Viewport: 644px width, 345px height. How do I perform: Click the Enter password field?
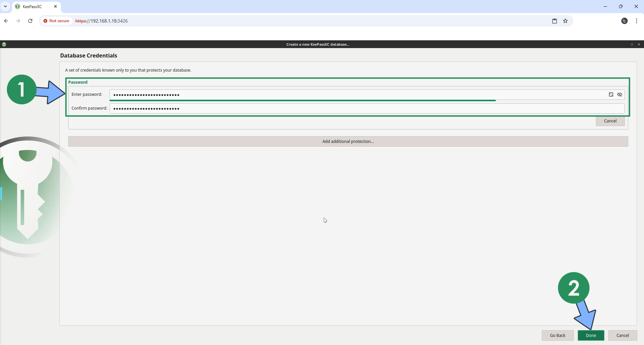(367, 94)
